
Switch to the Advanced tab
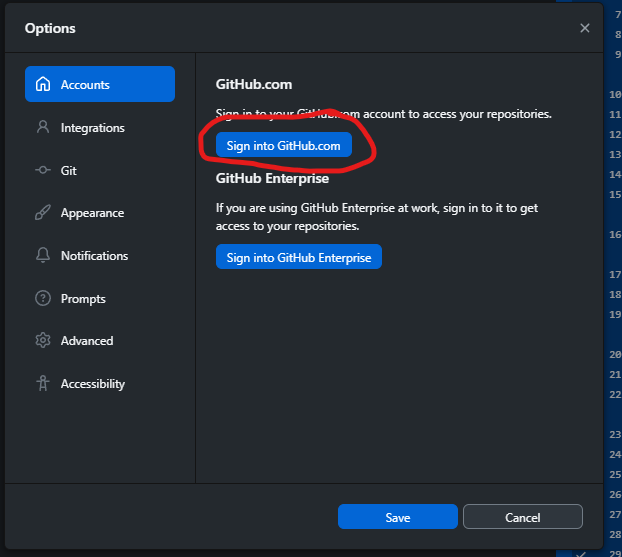pyautogui.click(x=100, y=341)
